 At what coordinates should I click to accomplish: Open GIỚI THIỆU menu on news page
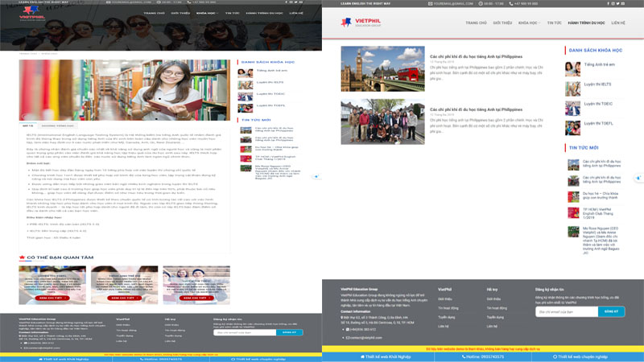point(502,23)
